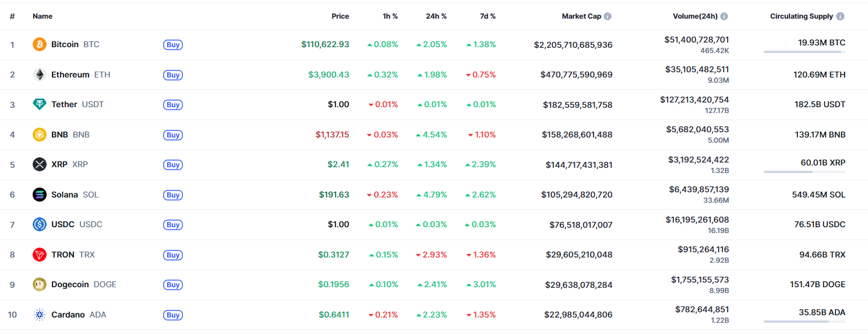Click the Bitcoin coin logo

click(40, 44)
